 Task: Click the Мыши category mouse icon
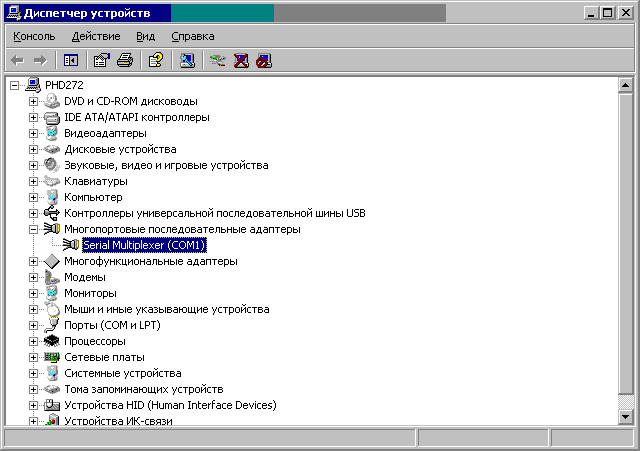(52, 309)
